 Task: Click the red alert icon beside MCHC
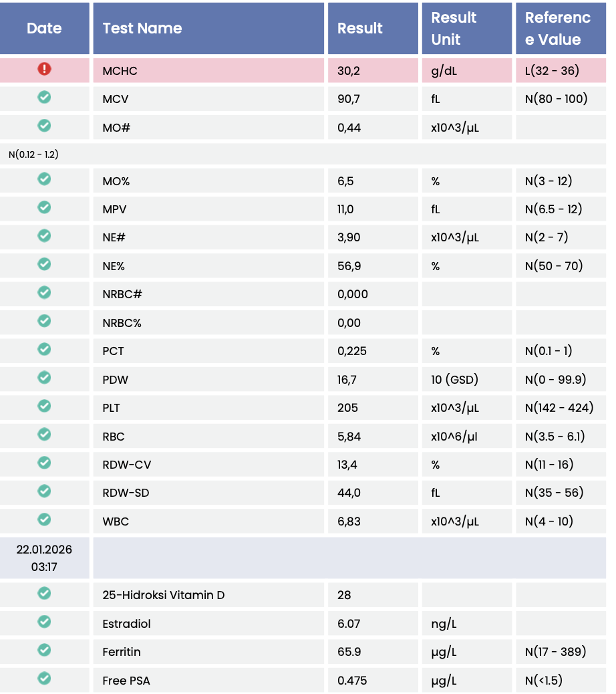pos(44,69)
